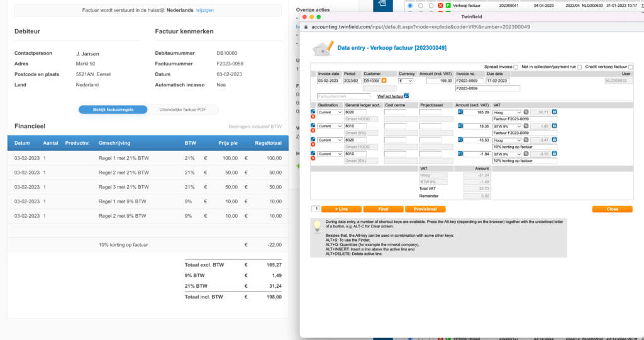Check the Credit verkoop factuur box
Screen dimensions: 644x340
(631, 67)
